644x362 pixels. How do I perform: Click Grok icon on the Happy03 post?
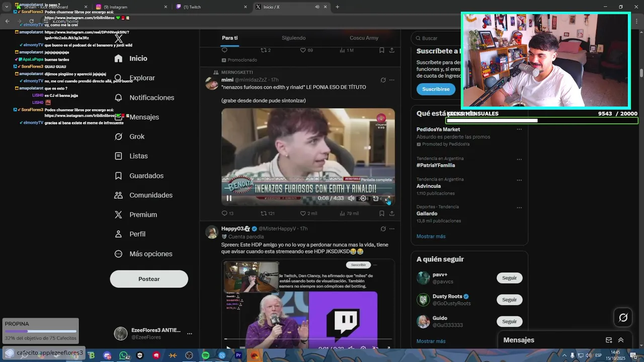pos(383,229)
